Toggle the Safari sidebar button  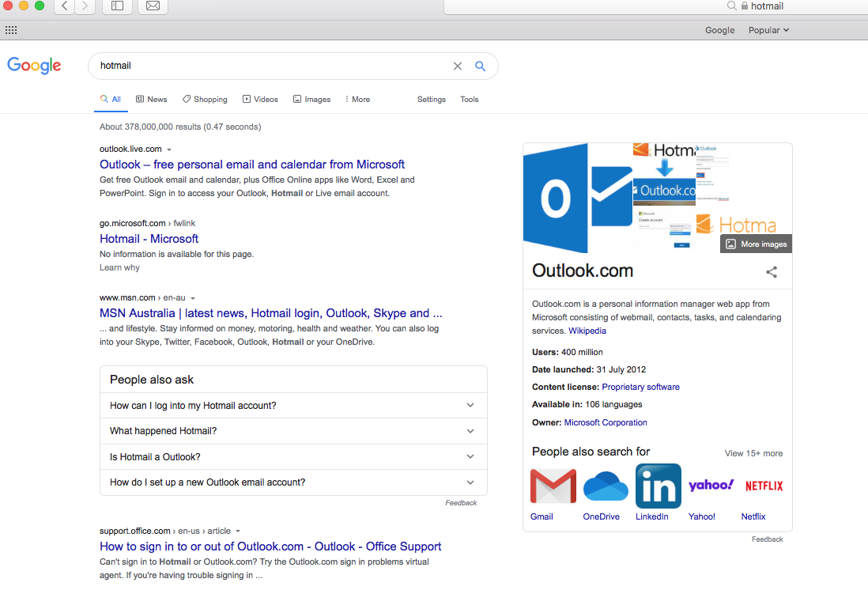point(117,6)
